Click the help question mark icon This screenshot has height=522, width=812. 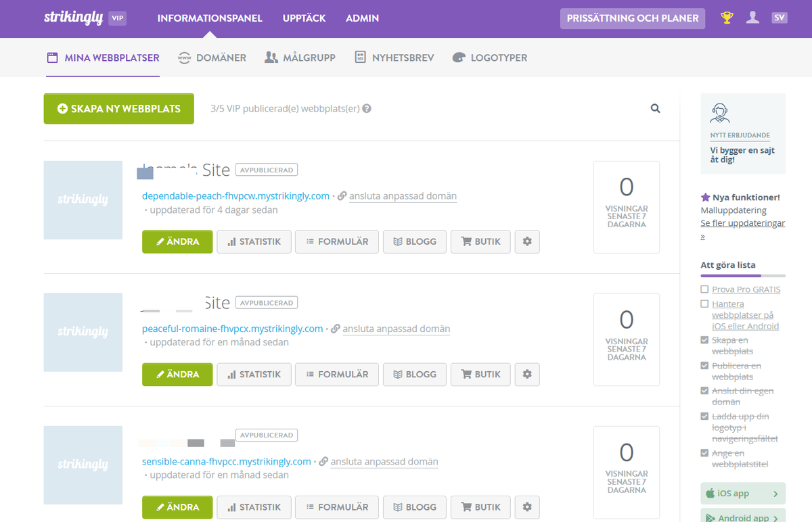[367, 108]
